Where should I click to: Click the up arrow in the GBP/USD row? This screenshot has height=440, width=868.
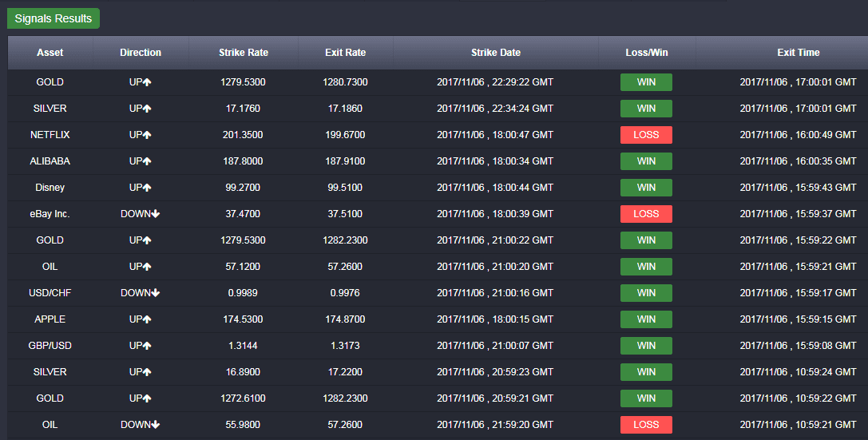point(147,346)
